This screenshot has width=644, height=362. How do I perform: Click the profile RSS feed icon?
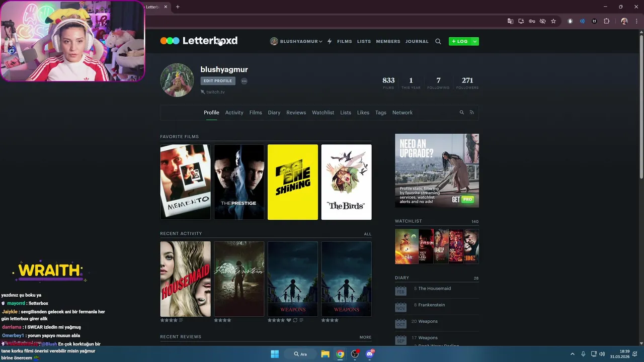tap(472, 113)
